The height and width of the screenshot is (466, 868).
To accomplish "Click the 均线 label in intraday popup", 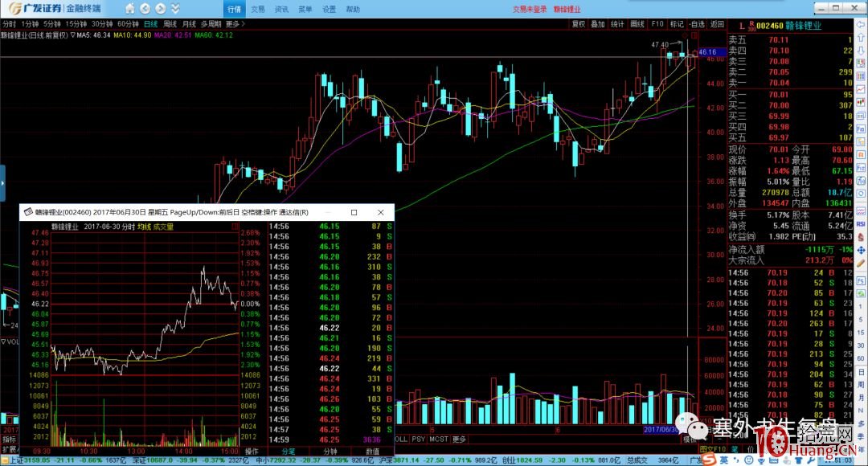I will click(144, 227).
